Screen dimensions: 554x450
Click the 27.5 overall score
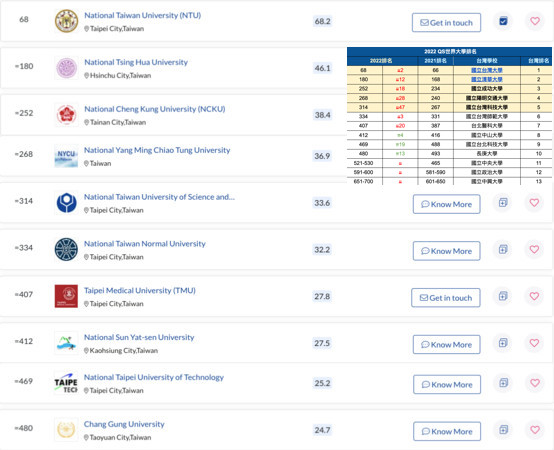coord(322,343)
